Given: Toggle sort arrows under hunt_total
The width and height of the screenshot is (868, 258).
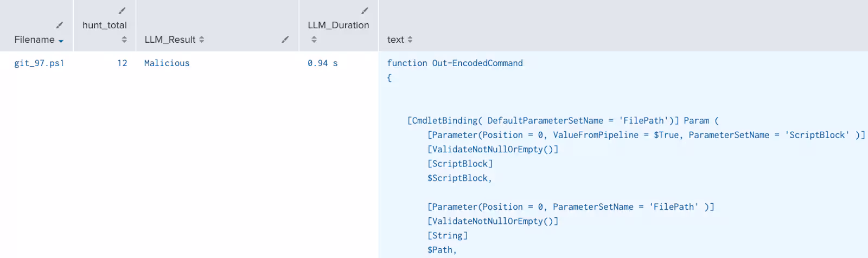Looking at the screenshot, I should point(124,40).
